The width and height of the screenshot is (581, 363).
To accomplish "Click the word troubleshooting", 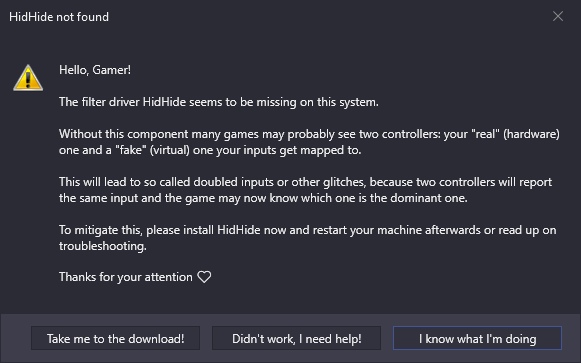I will (103, 246).
